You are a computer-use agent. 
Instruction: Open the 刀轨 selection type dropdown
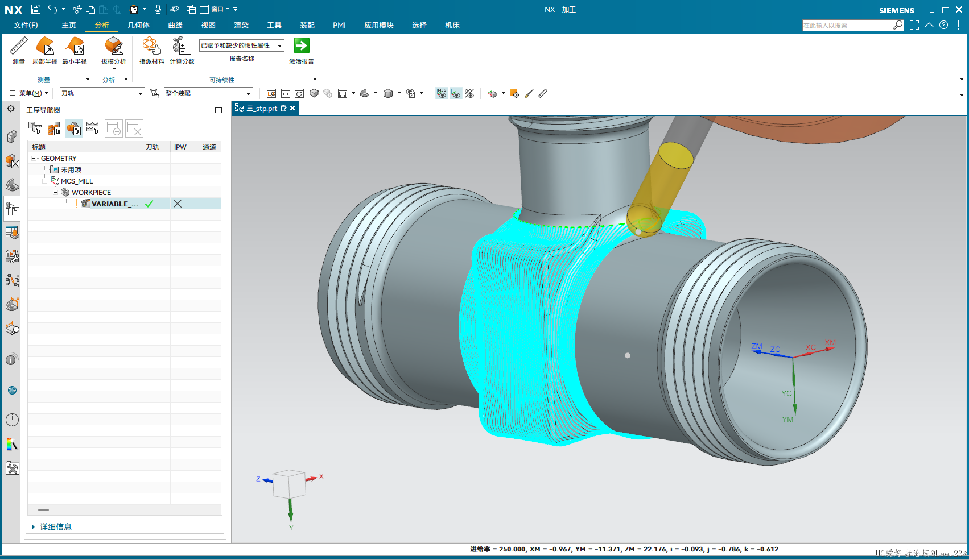click(102, 93)
